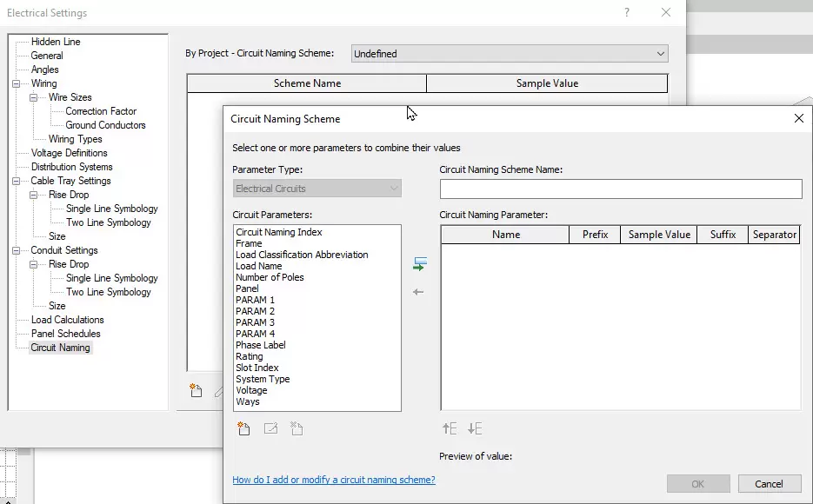813x504 pixels.
Task: Click New Scheme icon in Electrical Settings
Action: click(197, 391)
